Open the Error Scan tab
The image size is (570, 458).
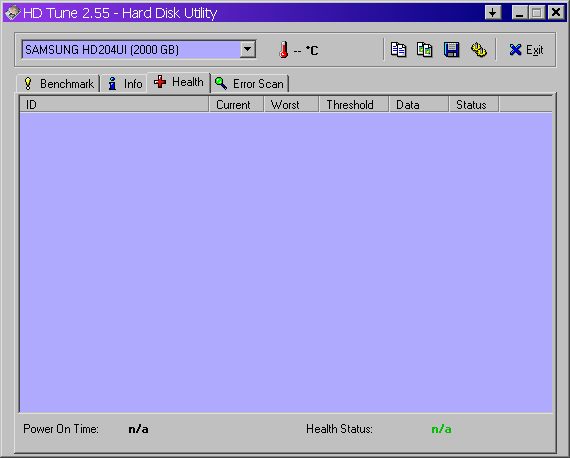(249, 84)
